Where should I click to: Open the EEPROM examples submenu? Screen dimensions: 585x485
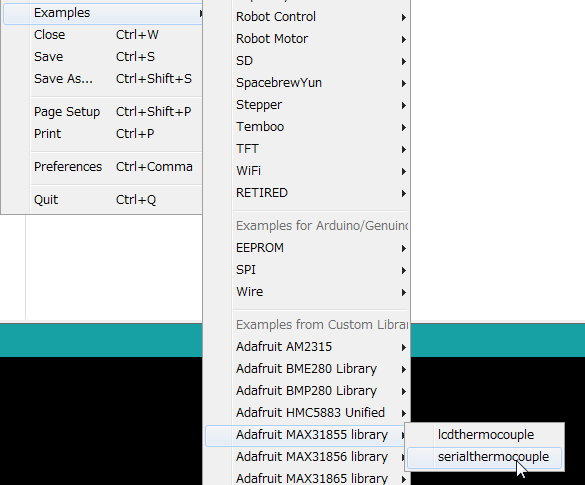tap(308, 248)
